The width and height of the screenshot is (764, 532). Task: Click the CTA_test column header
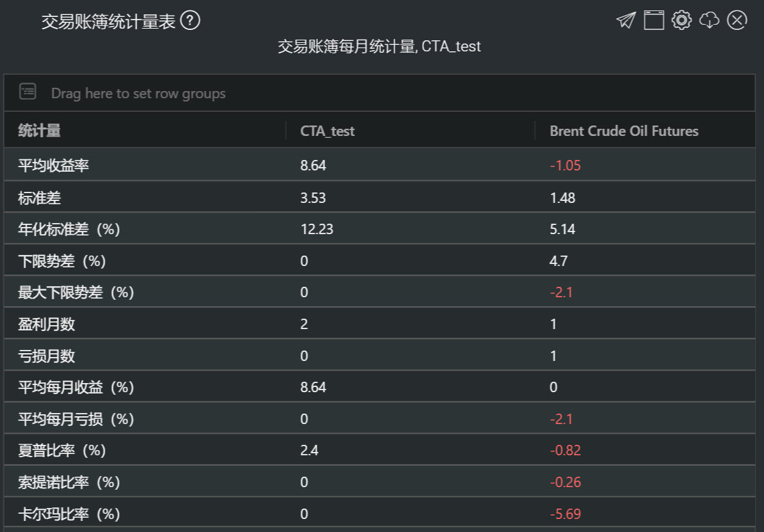[327, 131]
